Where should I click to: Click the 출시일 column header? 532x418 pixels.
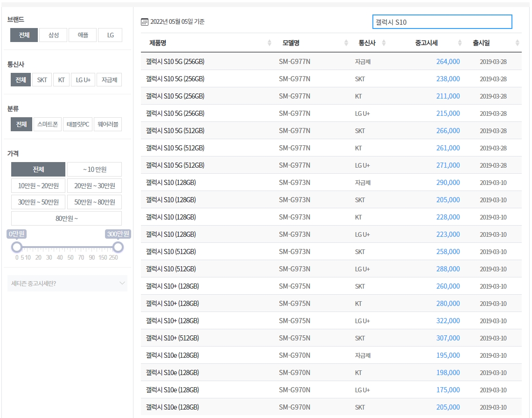tap(481, 43)
